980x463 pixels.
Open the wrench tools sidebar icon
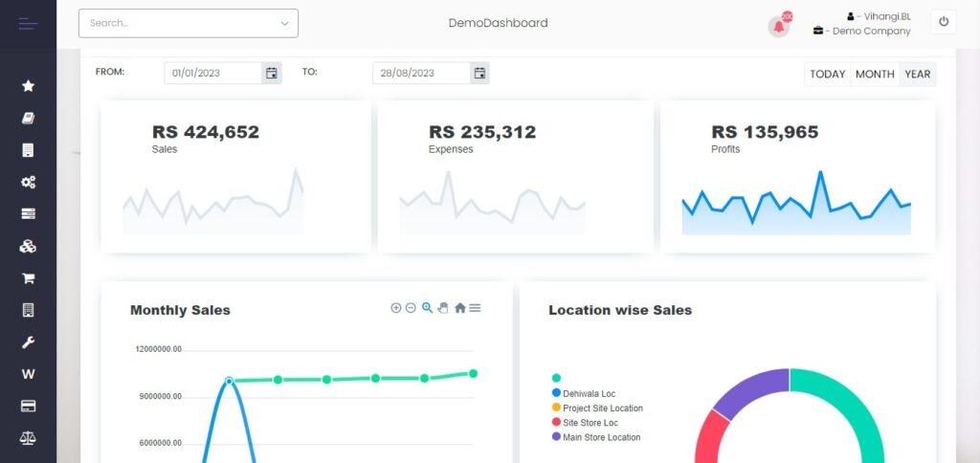[x=28, y=342]
